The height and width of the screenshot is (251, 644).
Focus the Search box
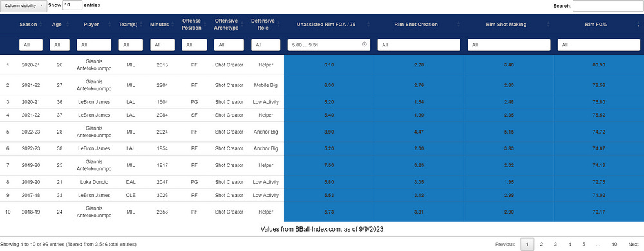click(608, 6)
